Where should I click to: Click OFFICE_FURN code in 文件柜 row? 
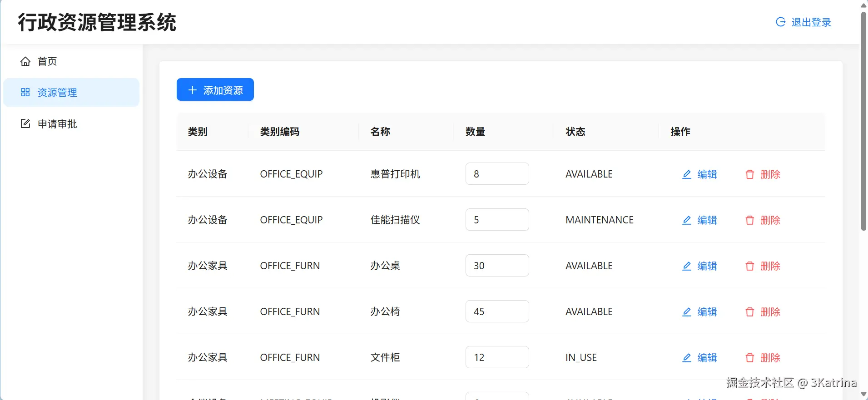coord(290,357)
